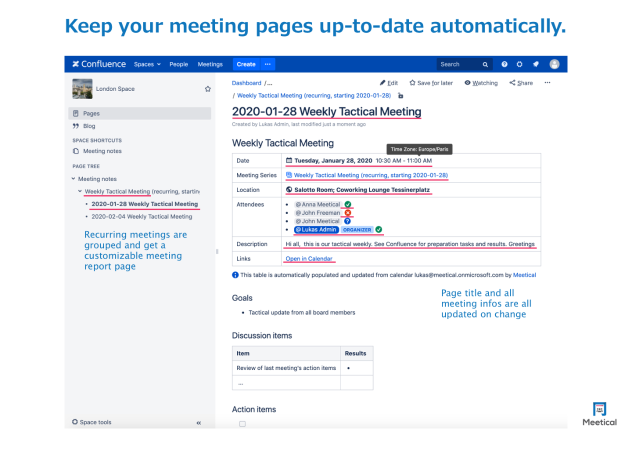Select Pages in the sidebar

pyautogui.click(x=140, y=113)
